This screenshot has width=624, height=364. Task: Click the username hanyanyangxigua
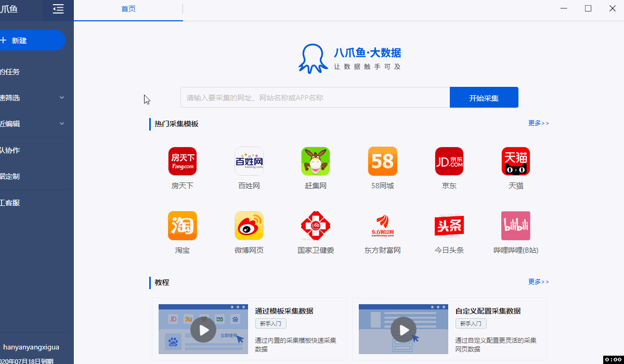[x=31, y=347]
